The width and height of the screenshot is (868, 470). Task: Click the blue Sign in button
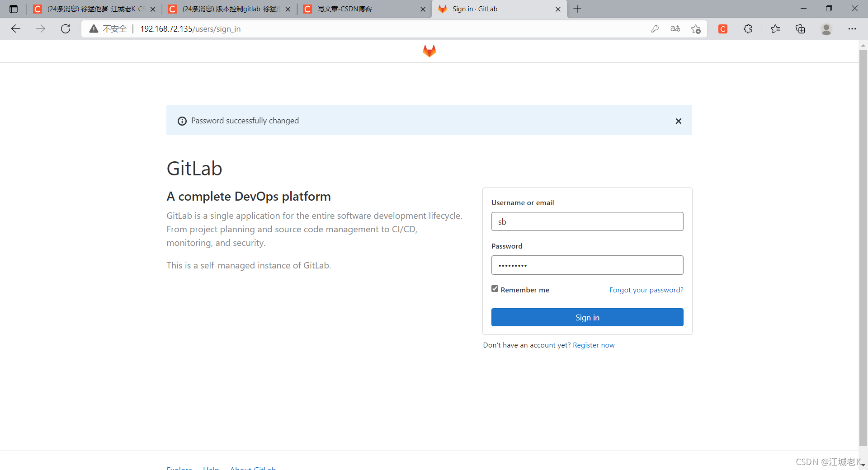pos(587,317)
